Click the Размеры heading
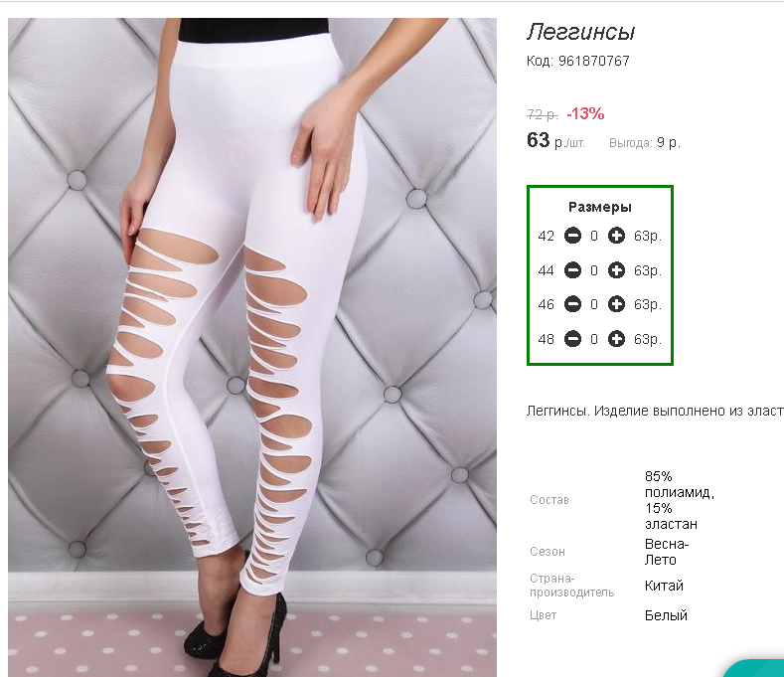784x677 pixels. (x=599, y=207)
